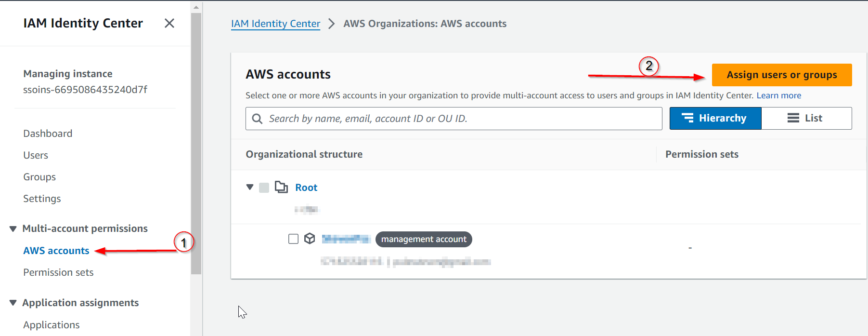Close the IAM Identity Center side panel
This screenshot has height=336, width=868.
click(169, 23)
